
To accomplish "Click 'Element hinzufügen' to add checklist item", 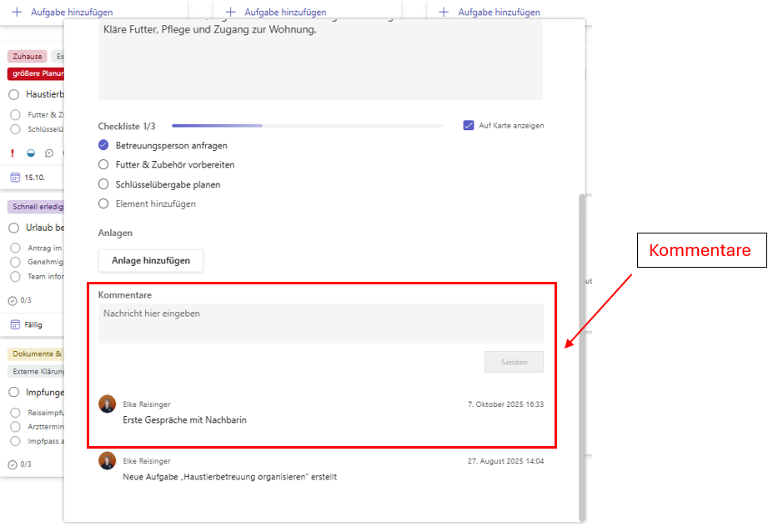I will pos(155,203).
